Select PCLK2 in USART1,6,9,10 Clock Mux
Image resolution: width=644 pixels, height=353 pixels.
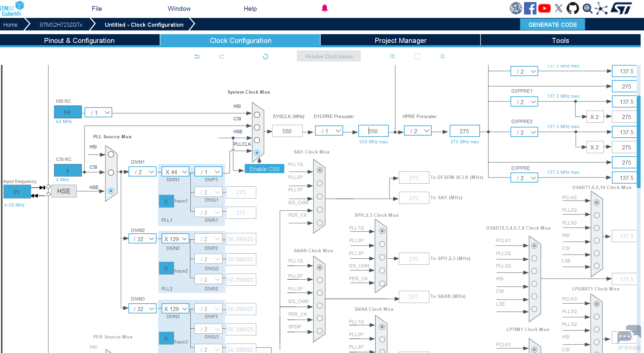coord(597,203)
